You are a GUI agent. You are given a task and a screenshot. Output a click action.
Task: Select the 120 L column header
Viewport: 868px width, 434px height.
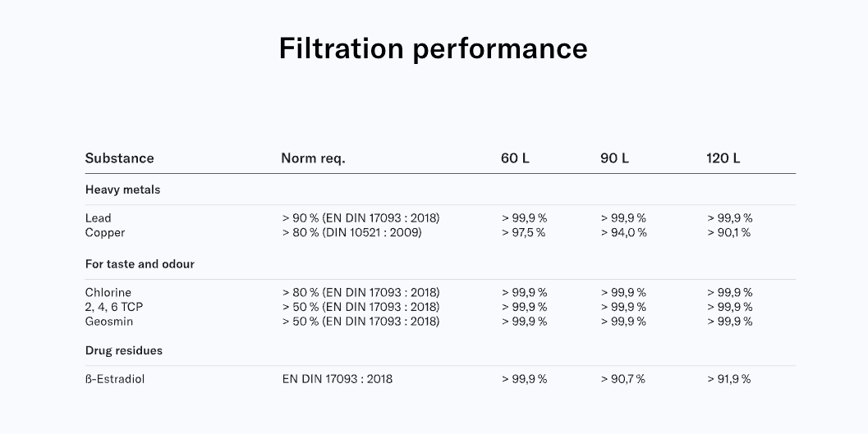723,158
